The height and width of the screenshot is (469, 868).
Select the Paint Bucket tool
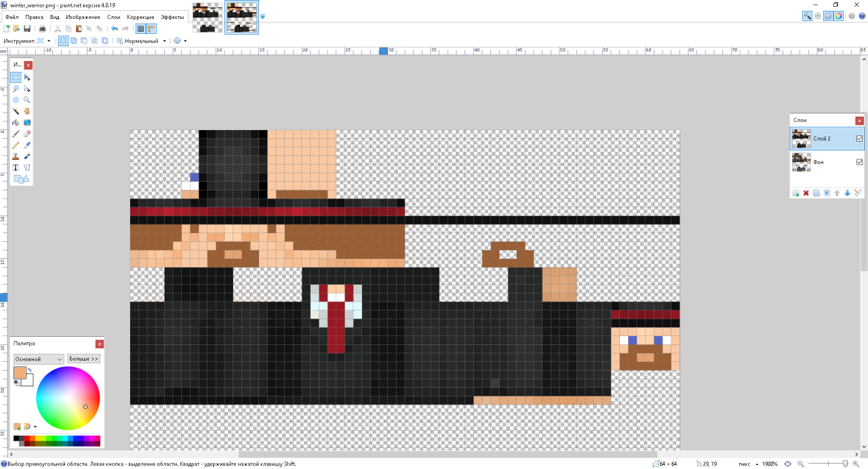(16, 123)
